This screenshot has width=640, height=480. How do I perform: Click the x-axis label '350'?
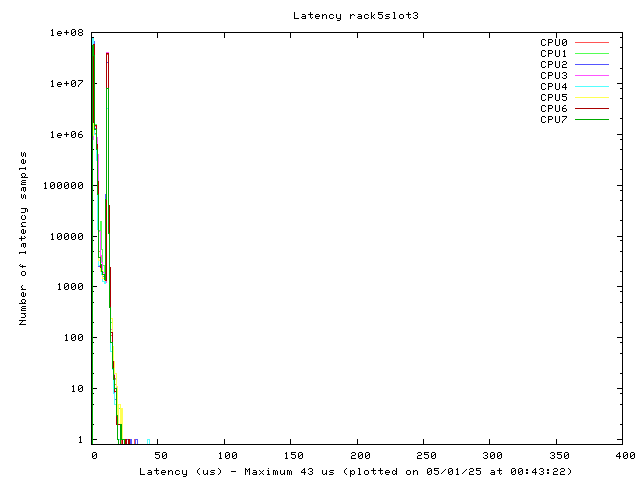point(560,456)
